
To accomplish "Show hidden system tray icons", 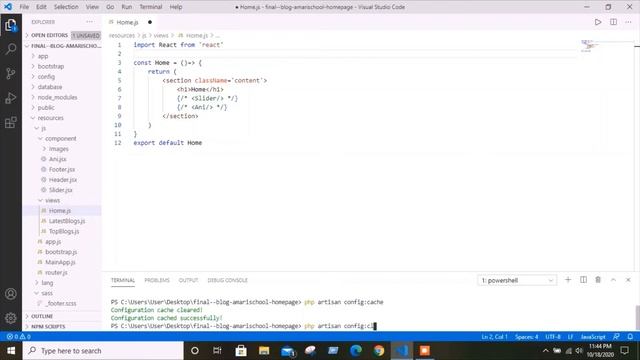I will [x=546, y=351].
